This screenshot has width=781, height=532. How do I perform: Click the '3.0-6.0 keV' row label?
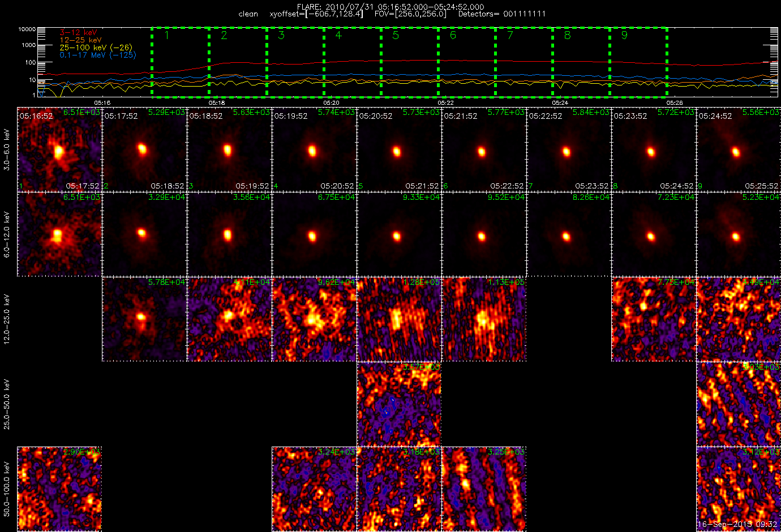pyautogui.click(x=7, y=149)
